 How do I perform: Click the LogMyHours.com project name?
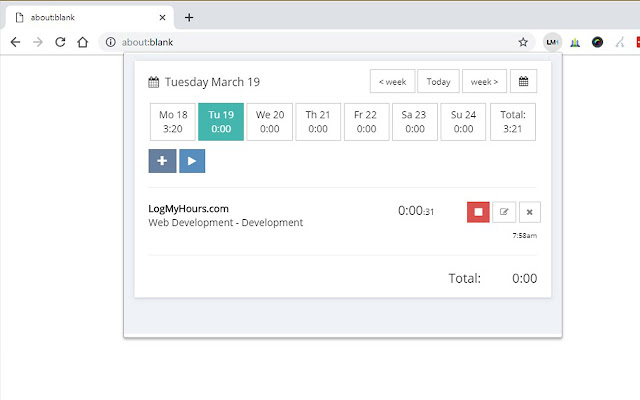[188, 209]
